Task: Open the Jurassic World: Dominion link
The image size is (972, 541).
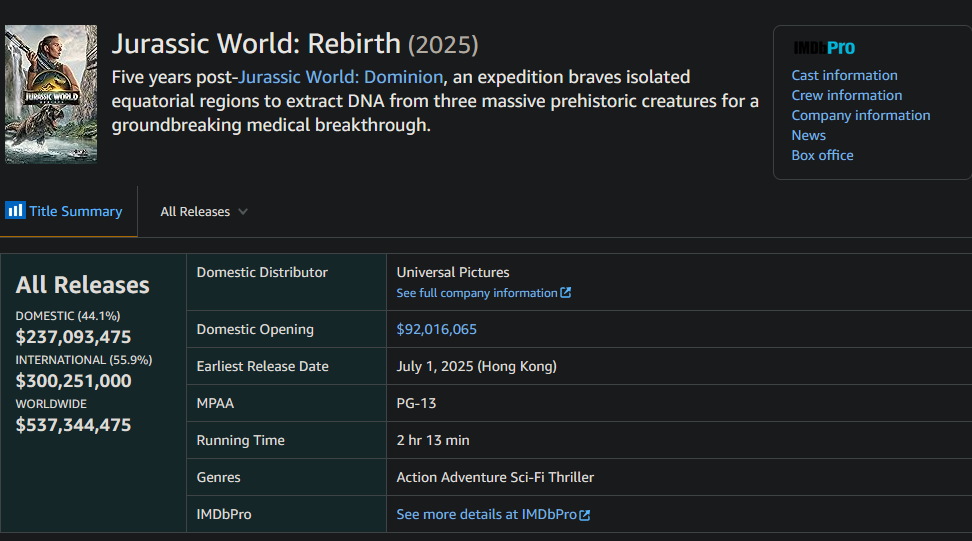Action: (x=341, y=77)
